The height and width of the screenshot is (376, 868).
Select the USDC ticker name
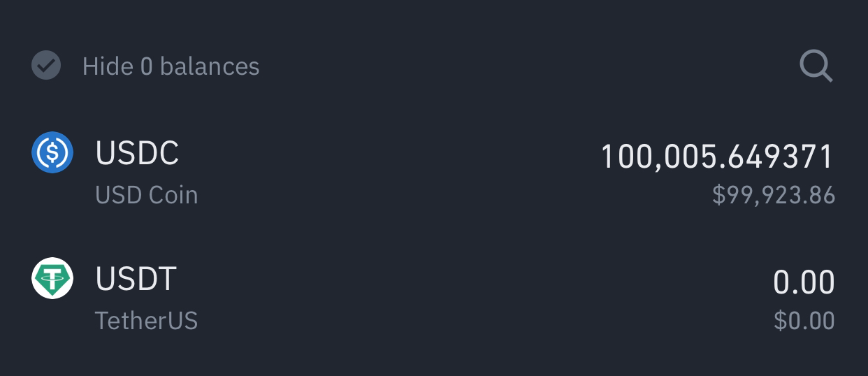pyautogui.click(x=137, y=154)
